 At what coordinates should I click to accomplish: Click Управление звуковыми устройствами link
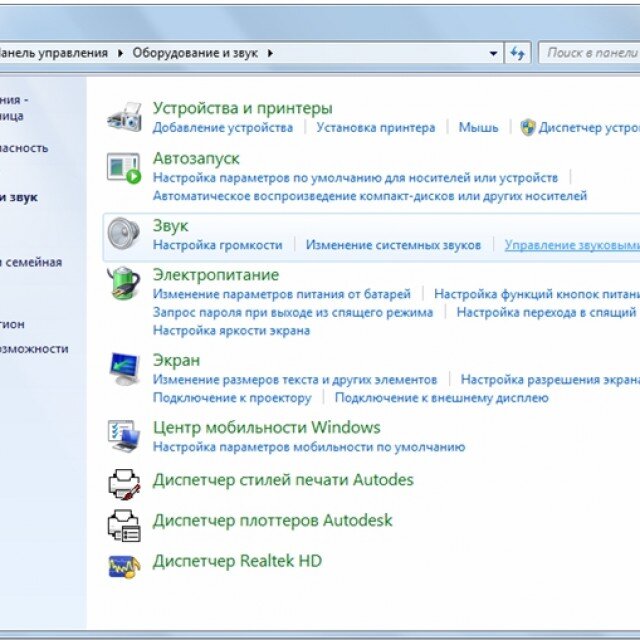pyautogui.click(x=572, y=245)
